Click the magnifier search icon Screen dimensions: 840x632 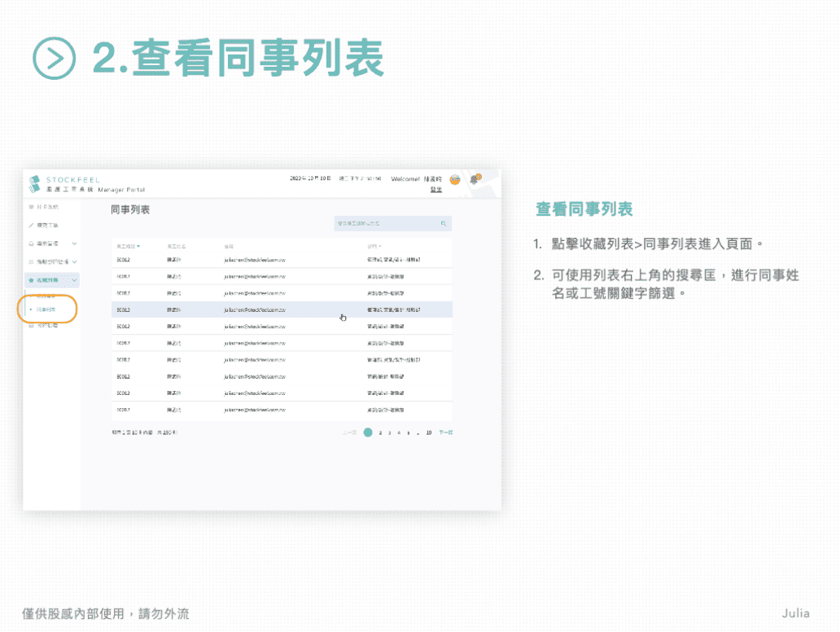click(444, 222)
